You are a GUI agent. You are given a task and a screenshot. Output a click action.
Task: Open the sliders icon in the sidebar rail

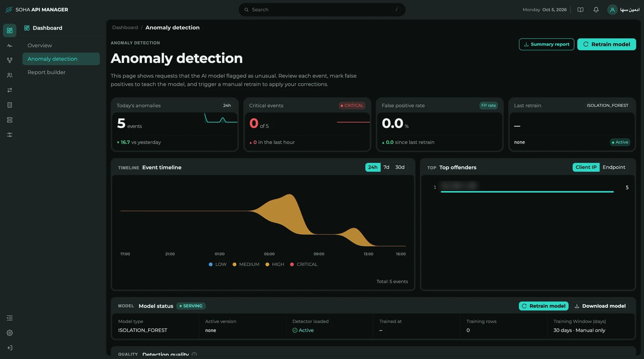[10, 135]
